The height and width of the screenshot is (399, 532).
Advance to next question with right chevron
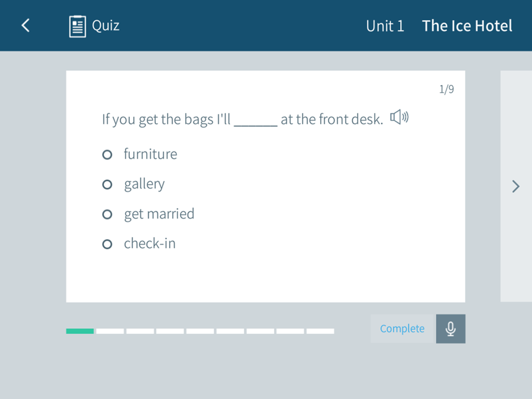516,186
